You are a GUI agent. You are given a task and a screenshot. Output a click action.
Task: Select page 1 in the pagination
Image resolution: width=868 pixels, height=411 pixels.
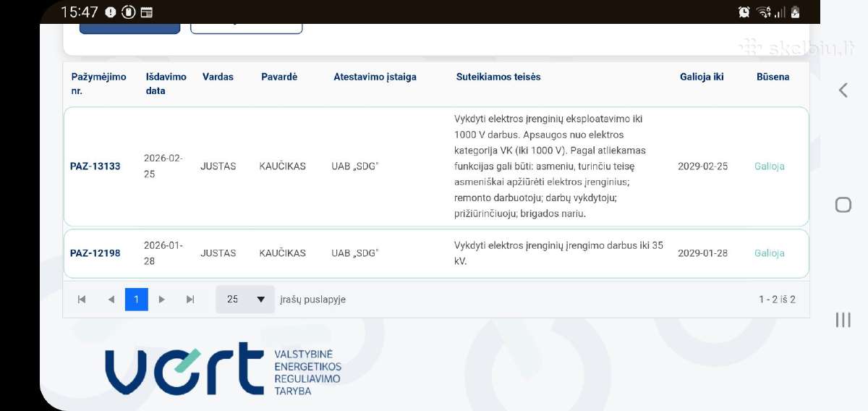coord(136,299)
